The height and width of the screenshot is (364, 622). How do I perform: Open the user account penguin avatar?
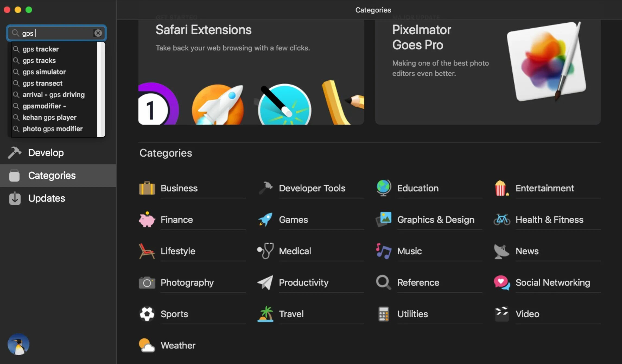(x=18, y=344)
